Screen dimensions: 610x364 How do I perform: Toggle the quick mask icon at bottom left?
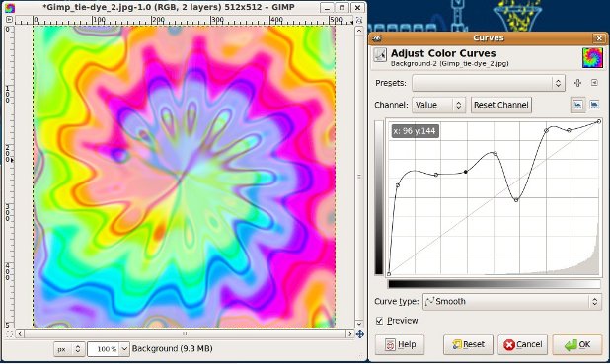point(9,334)
